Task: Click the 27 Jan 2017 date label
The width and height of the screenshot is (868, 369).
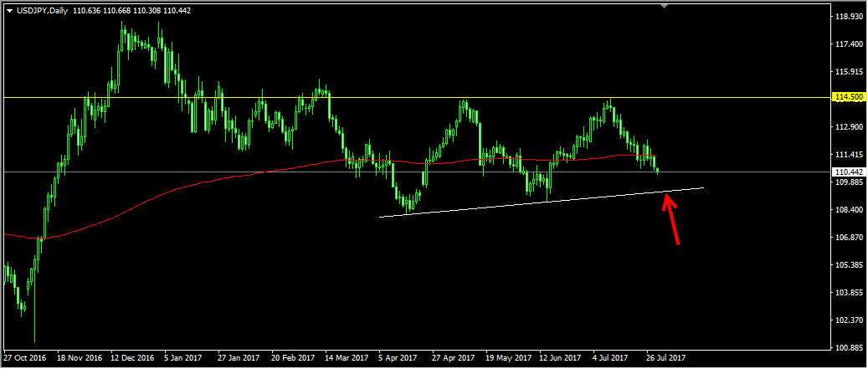Action: tap(239, 358)
